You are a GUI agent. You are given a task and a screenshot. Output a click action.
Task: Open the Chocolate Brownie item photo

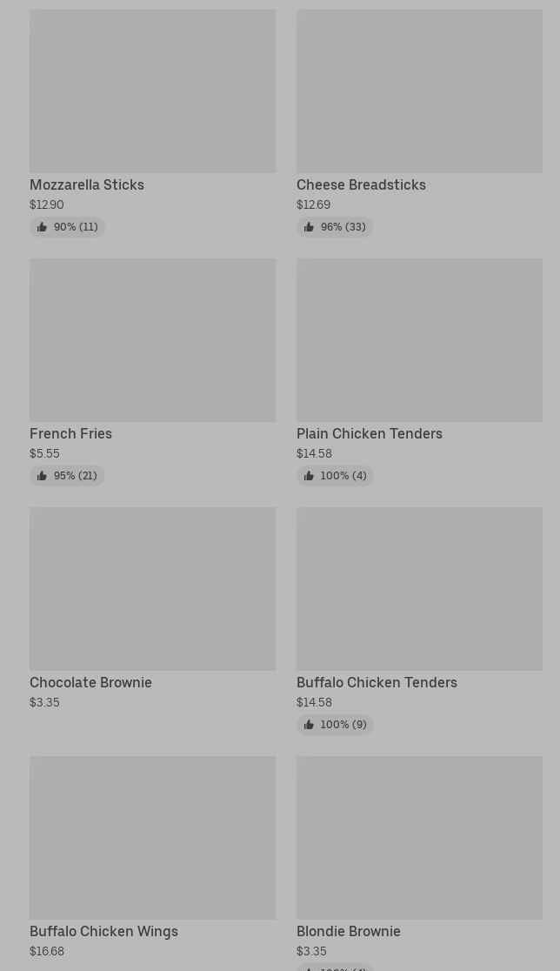click(153, 589)
